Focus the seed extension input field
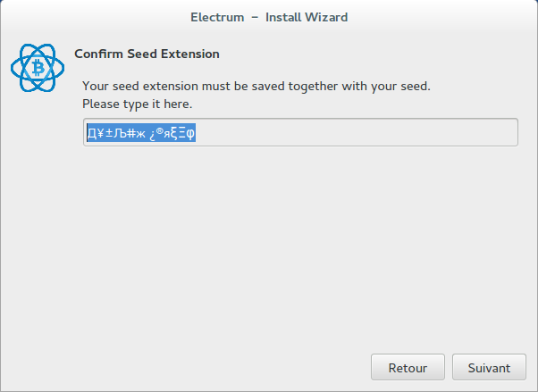This screenshot has width=538, height=392. coord(300,132)
